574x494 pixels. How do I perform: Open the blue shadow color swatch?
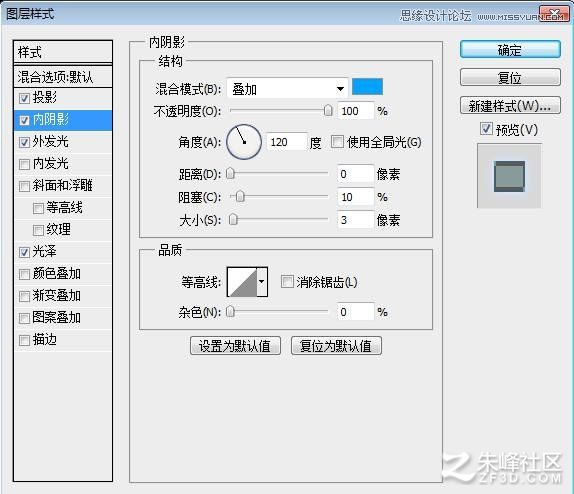pos(367,86)
